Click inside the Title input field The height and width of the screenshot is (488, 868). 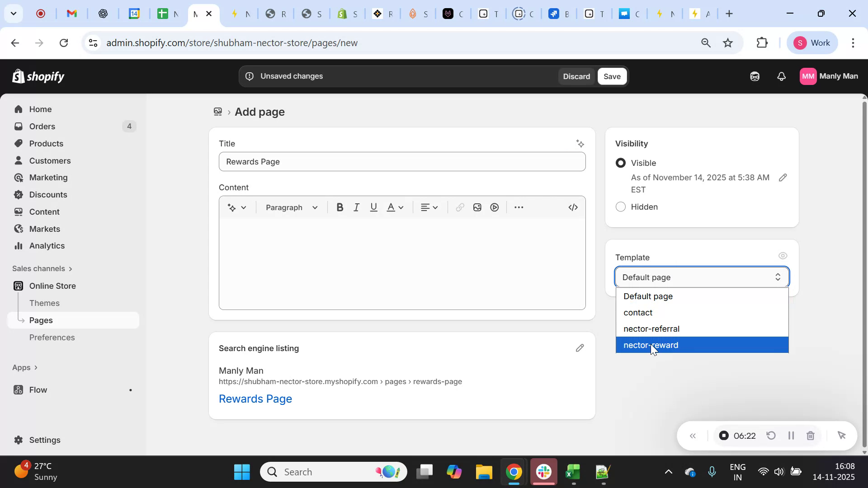(x=402, y=162)
